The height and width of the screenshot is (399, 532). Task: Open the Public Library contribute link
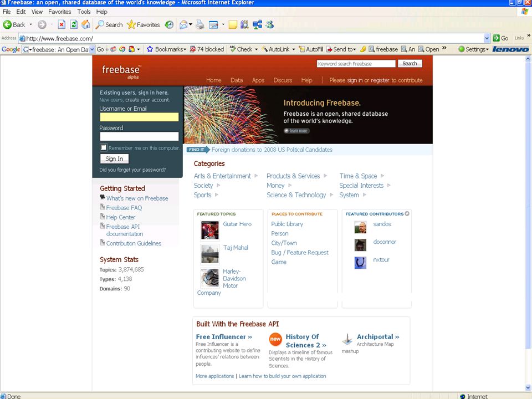[287, 224]
